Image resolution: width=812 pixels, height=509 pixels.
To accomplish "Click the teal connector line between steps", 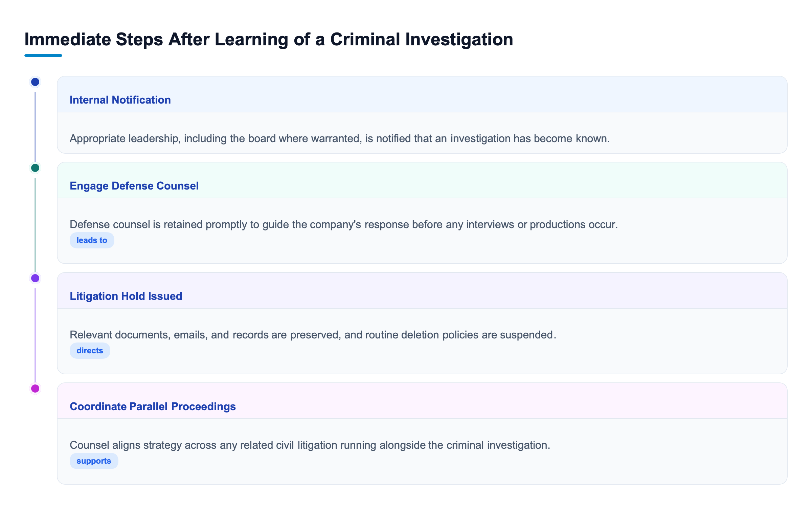I will point(35,225).
